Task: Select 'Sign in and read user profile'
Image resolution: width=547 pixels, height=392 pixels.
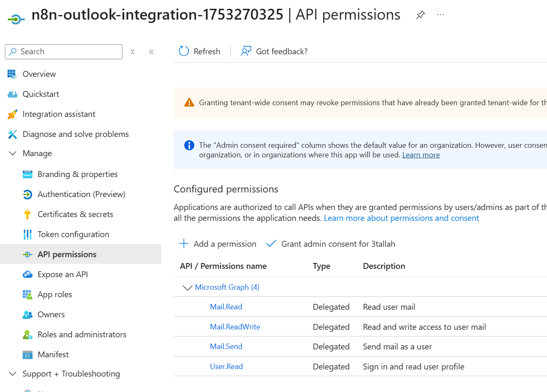Action: click(x=413, y=367)
